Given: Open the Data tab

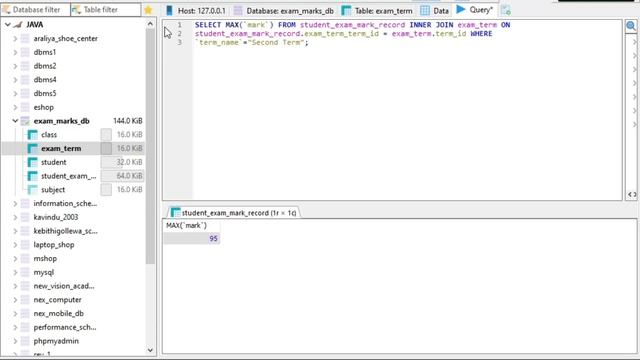Looking at the screenshot, I should pyautogui.click(x=435, y=10).
